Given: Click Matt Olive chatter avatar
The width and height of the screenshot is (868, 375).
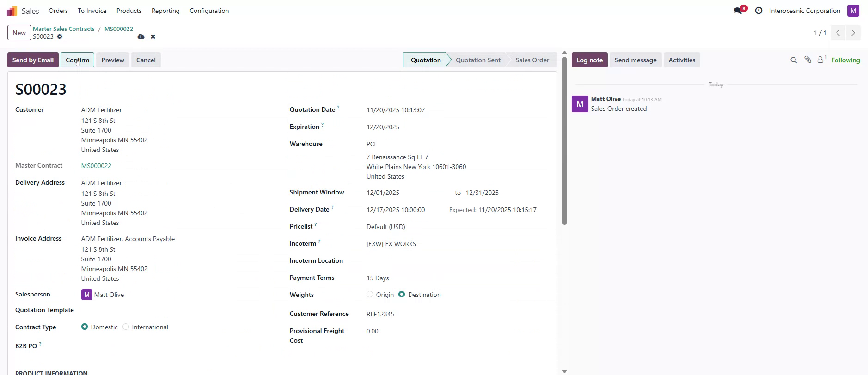Looking at the screenshot, I should [580, 104].
